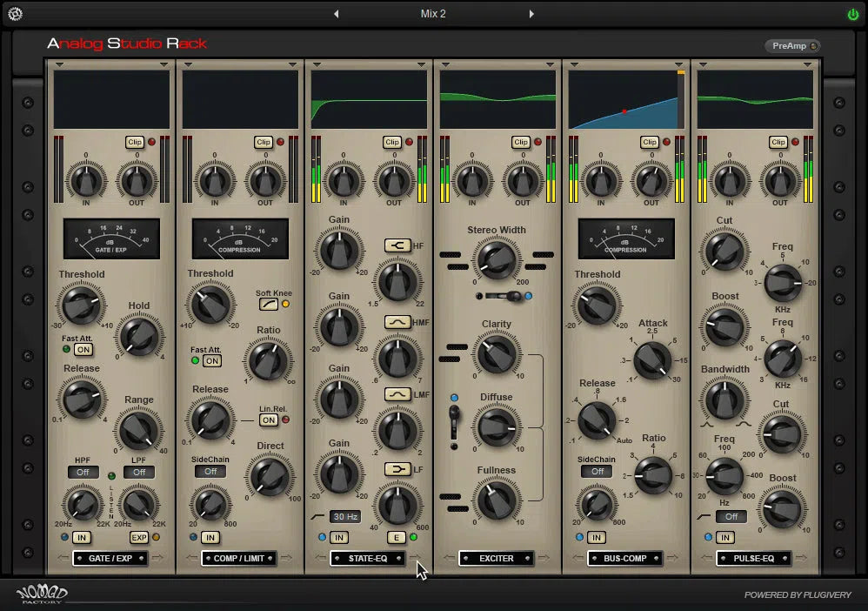
Task: Reset the Clip indicator on the EXCITER module
Action: [520, 142]
